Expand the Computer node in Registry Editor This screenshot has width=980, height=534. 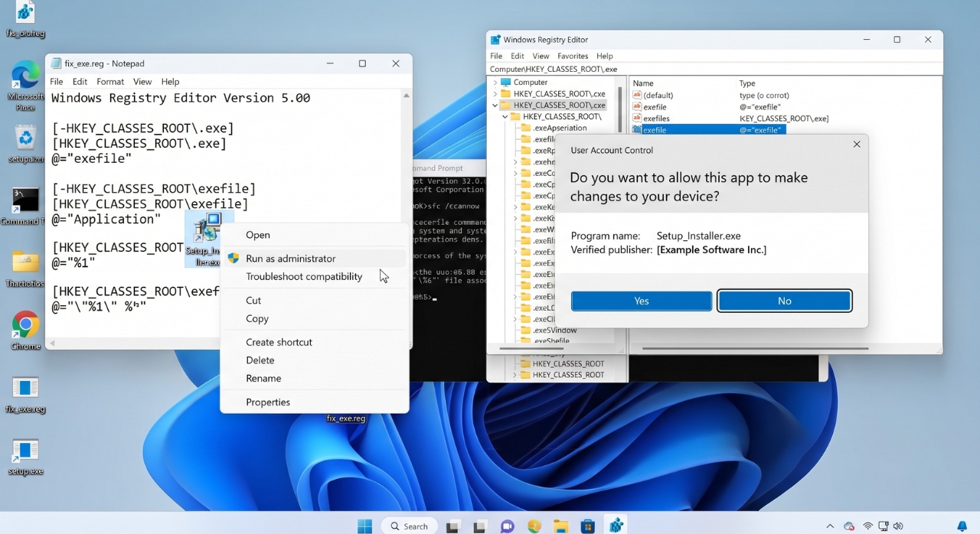(495, 82)
